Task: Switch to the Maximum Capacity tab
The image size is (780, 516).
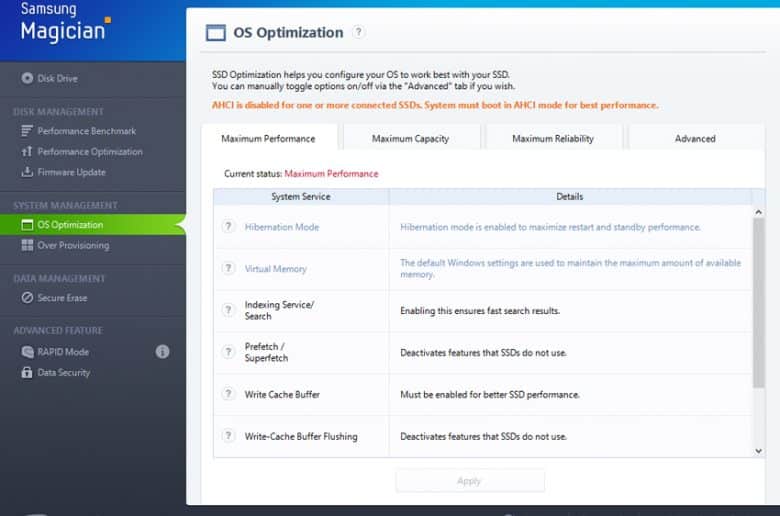Action: [410, 138]
